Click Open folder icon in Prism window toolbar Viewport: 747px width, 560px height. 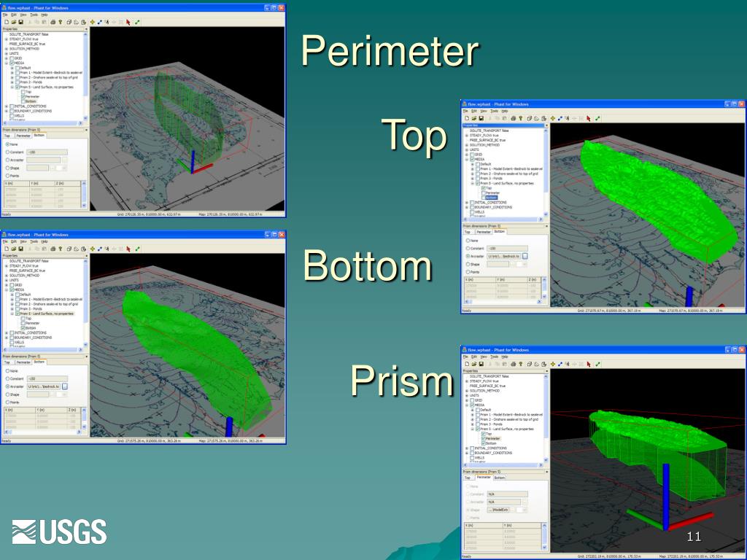[x=474, y=365]
